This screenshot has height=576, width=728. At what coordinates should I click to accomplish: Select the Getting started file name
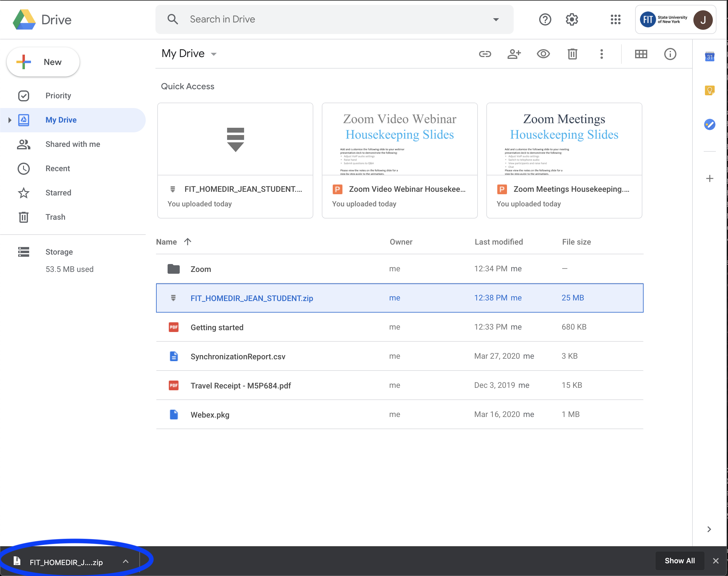tap(217, 327)
